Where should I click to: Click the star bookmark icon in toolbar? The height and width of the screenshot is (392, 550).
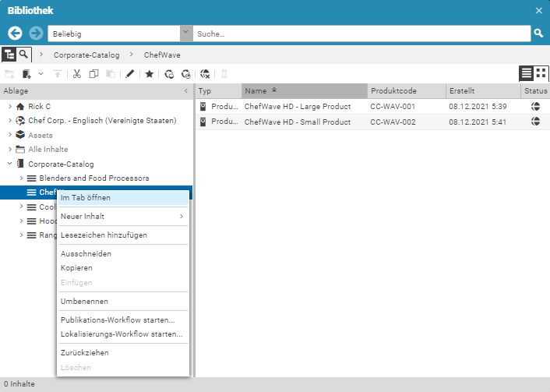point(148,74)
